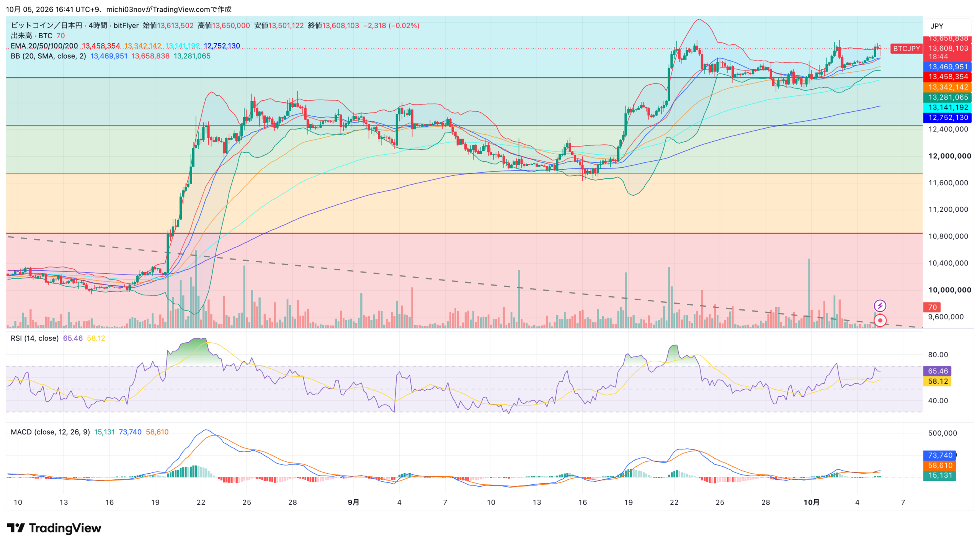Image resolution: width=980 pixels, height=546 pixels.
Task: Click the MACD line label 73,740
Action: 940,455
